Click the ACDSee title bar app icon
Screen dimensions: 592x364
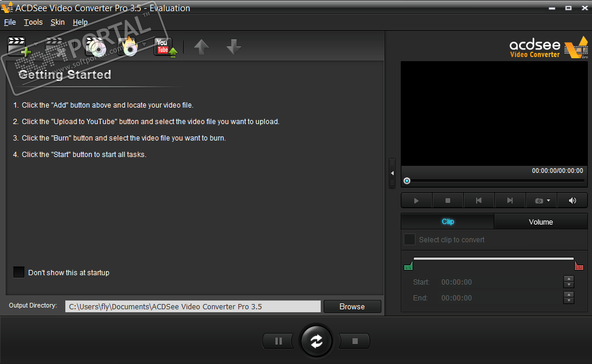coord(7,8)
